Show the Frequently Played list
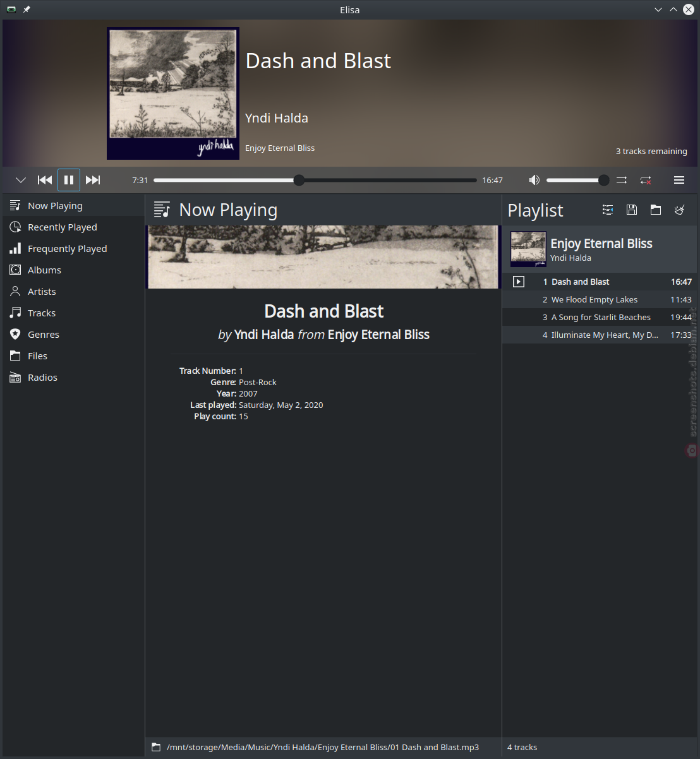The image size is (700, 759). click(74, 249)
